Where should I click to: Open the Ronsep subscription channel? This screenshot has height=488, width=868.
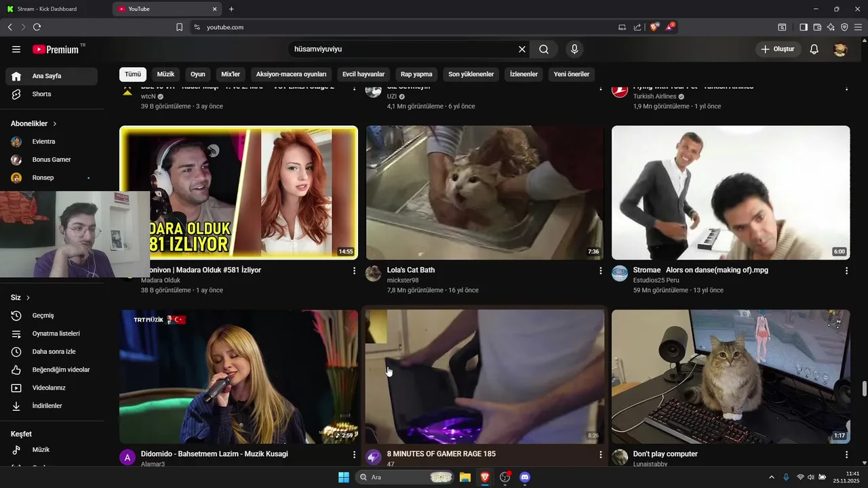52,178
